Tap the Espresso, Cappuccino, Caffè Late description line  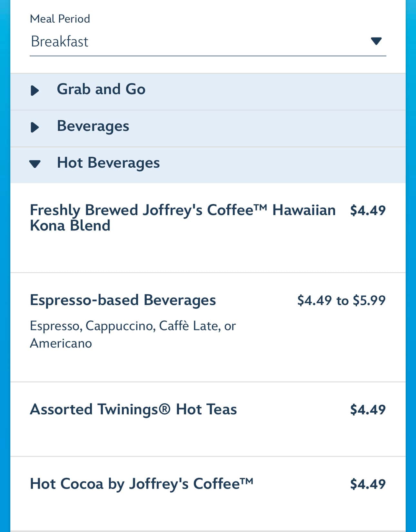pyautogui.click(x=133, y=326)
